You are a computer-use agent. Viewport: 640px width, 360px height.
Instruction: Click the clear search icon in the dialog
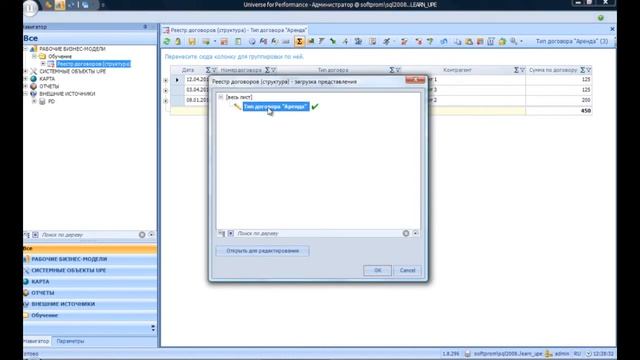(x=406, y=233)
